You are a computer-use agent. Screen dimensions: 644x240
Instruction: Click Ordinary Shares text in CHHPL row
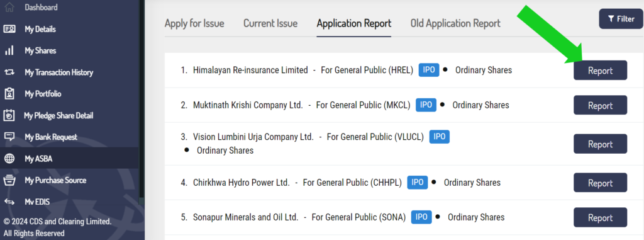[472, 183]
